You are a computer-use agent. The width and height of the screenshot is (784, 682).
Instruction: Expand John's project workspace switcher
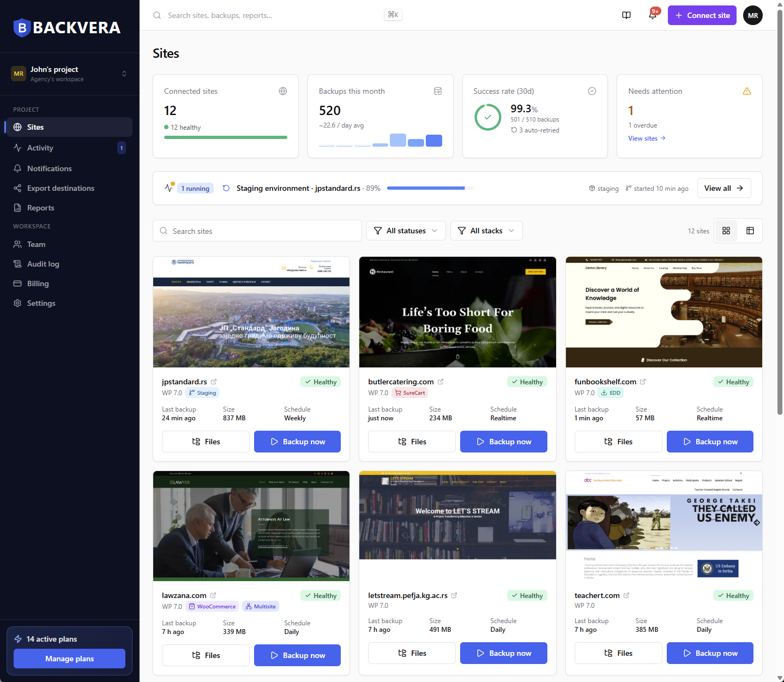click(70, 74)
